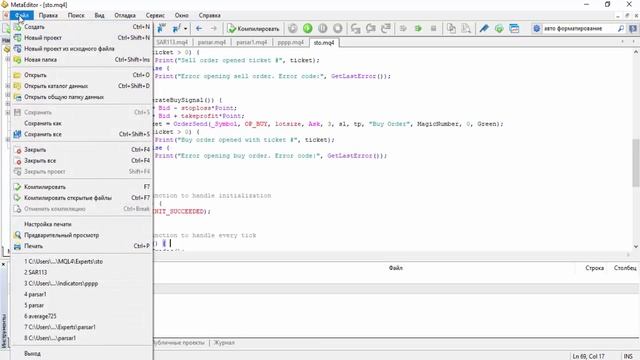Click the green start debugging play icon
This screenshot has height=360, width=640.
pyautogui.click(x=308, y=29)
